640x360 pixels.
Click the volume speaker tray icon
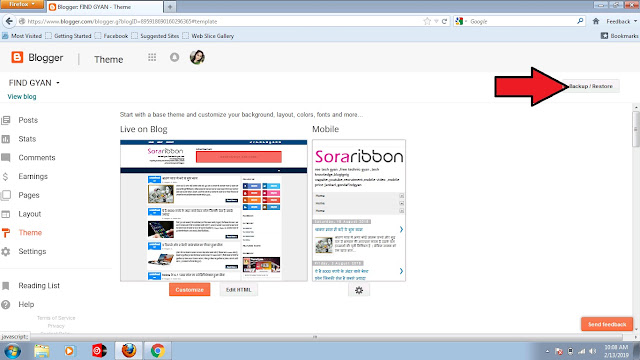pyautogui.click(x=593, y=351)
